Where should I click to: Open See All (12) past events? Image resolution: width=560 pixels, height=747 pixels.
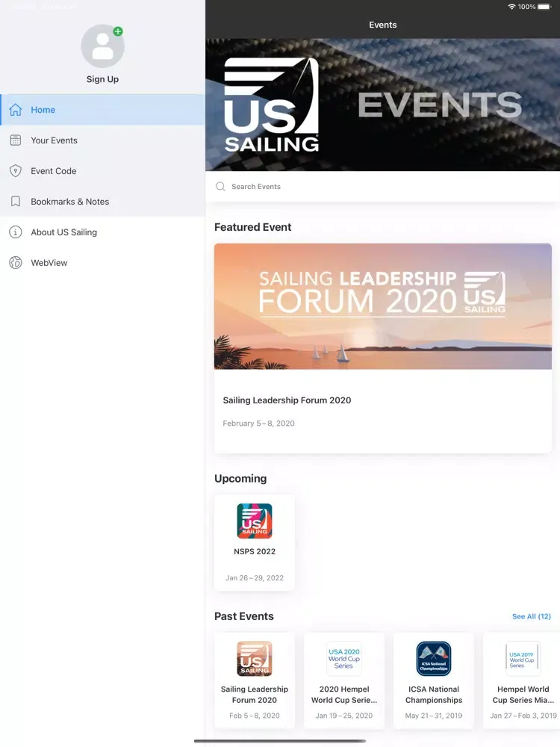[x=532, y=616]
